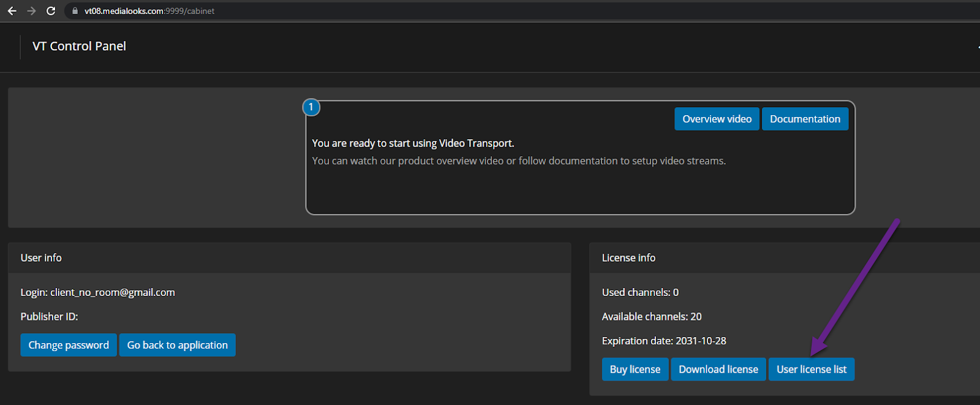Click the vt08.medialooks.com address bar
This screenshot has height=405, width=980.
(149, 11)
